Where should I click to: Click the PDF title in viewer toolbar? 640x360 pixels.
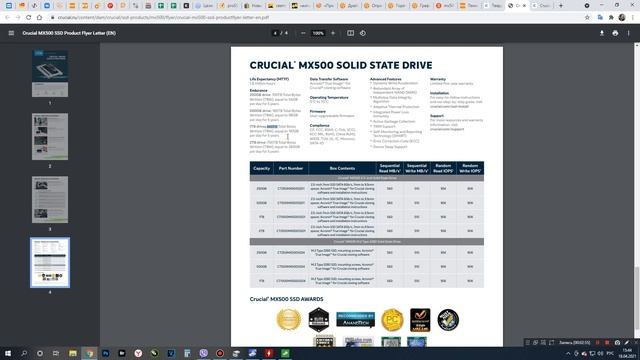pos(69,33)
